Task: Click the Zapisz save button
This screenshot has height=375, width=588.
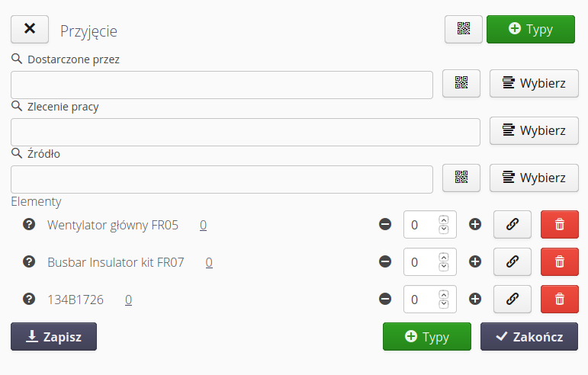Action: click(53, 336)
